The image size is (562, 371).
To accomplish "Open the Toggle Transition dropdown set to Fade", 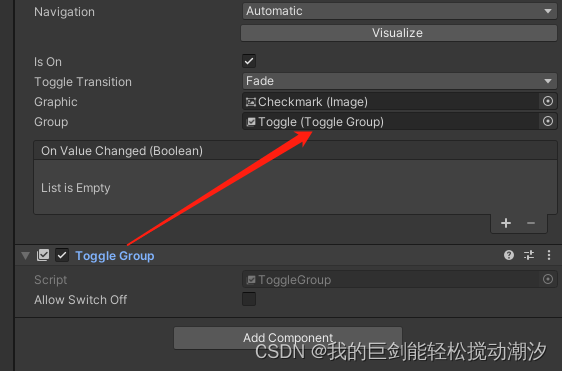I will (399, 81).
